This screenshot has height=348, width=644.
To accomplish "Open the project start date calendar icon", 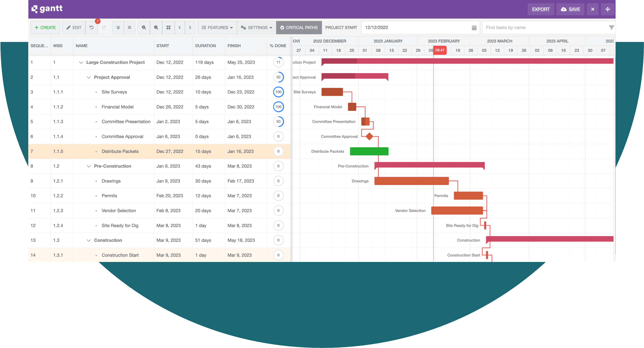I will tap(474, 27).
